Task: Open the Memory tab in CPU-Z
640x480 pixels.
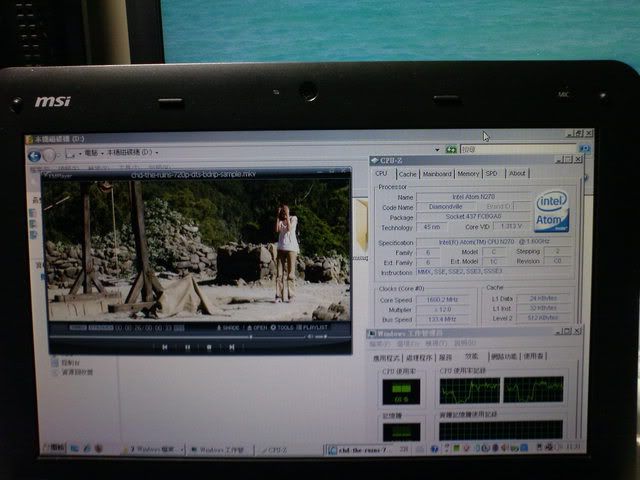Action: point(468,173)
